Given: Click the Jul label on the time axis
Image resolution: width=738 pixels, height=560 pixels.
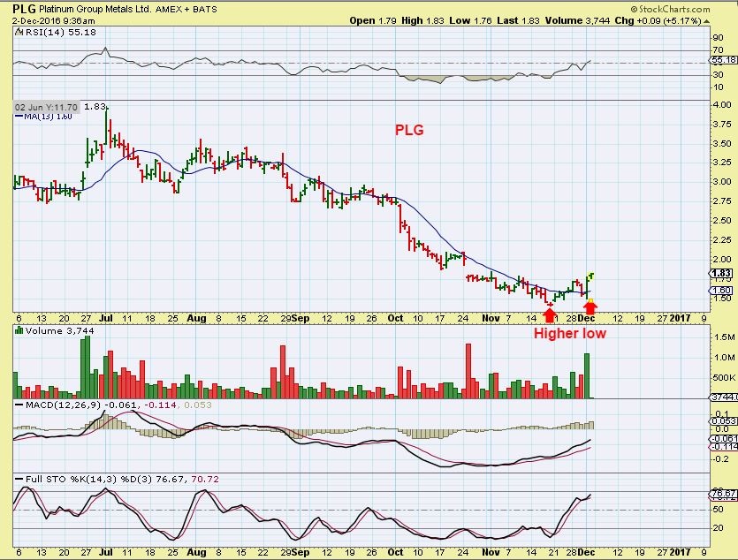Looking at the screenshot, I should (107, 317).
